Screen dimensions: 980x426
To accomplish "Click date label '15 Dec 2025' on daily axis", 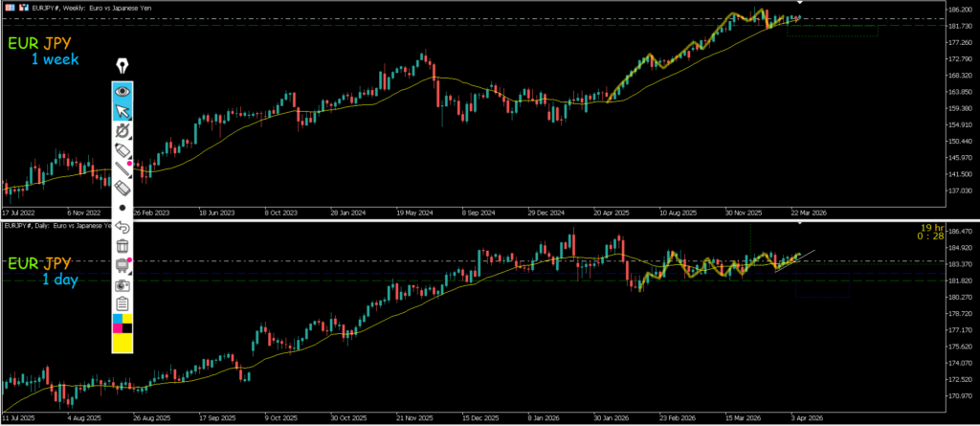I will [x=480, y=416].
